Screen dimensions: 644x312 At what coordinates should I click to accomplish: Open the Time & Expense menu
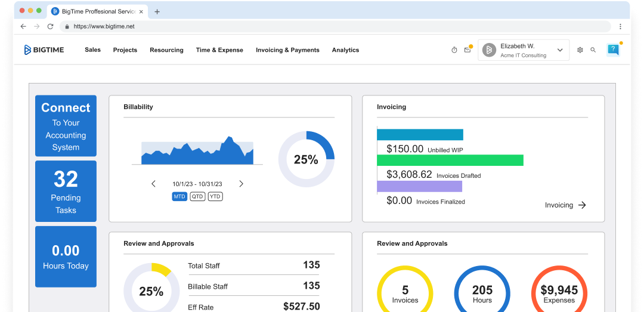219,50
